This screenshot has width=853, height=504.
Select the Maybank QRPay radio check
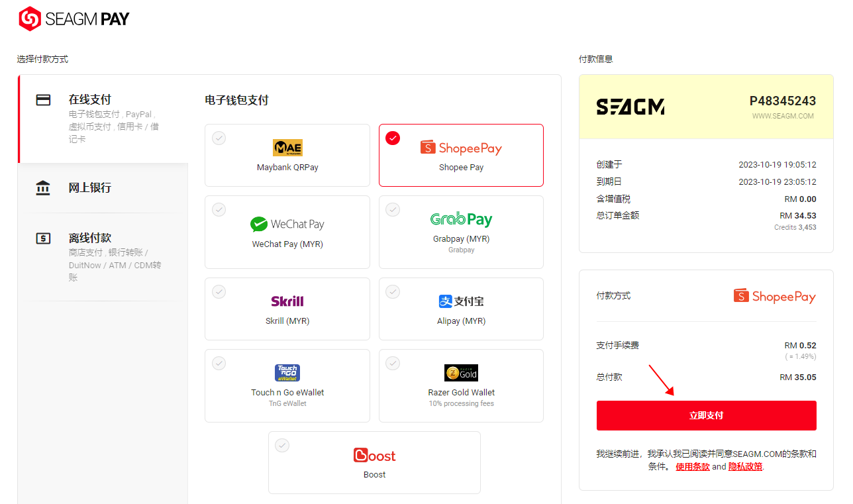pyautogui.click(x=219, y=138)
